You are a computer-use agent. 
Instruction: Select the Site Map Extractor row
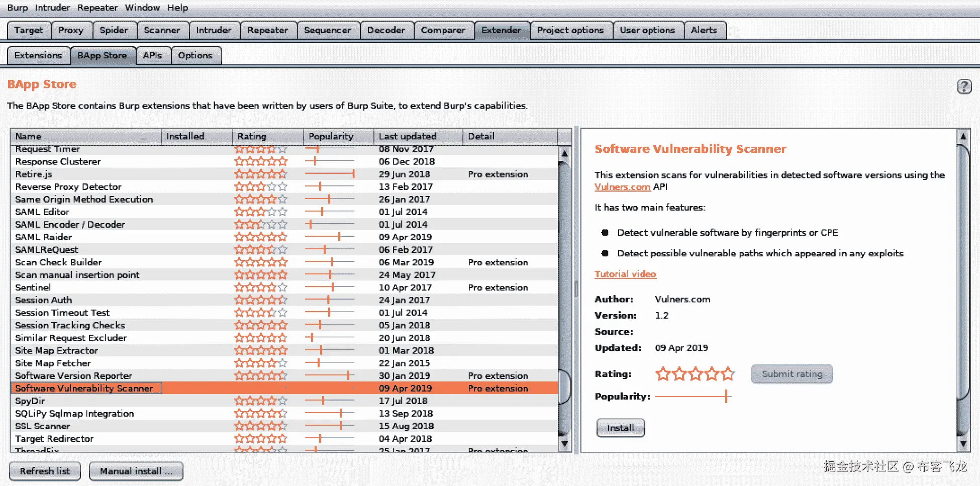tap(284, 350)
